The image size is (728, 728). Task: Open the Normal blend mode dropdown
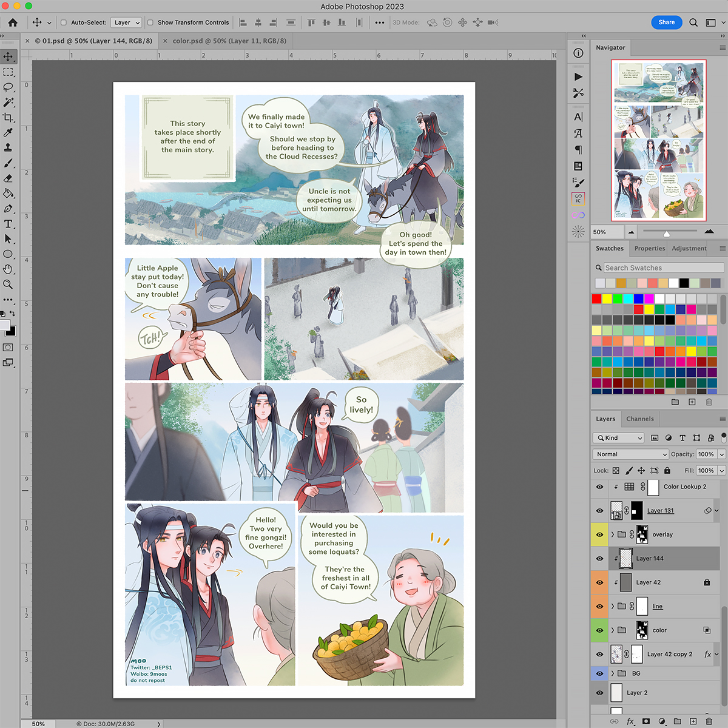click(x=630, y=454)
